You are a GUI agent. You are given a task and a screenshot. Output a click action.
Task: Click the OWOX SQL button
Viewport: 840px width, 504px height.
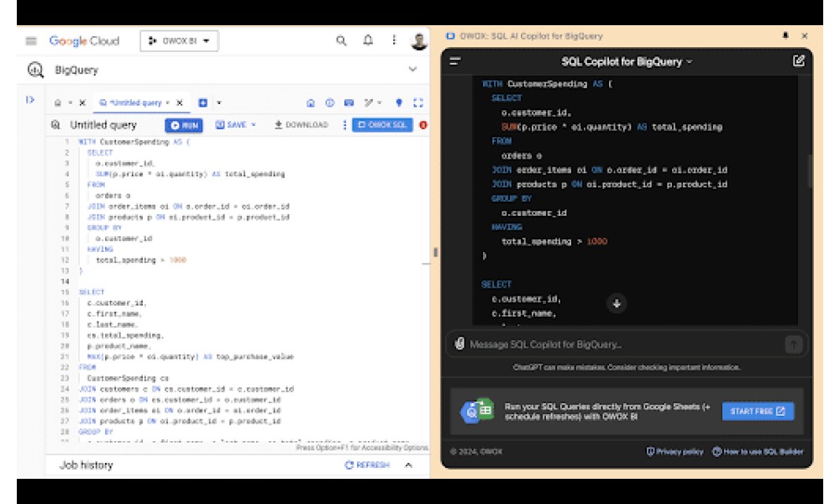[382, 125]
